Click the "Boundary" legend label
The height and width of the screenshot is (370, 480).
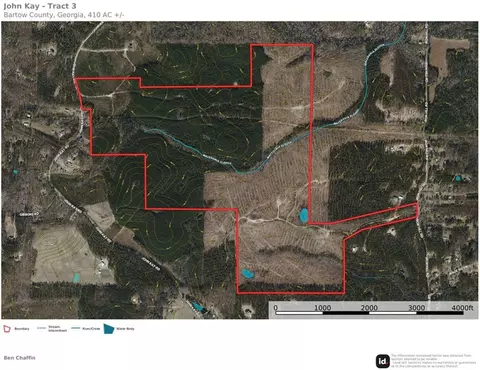[x=22, y=329]
